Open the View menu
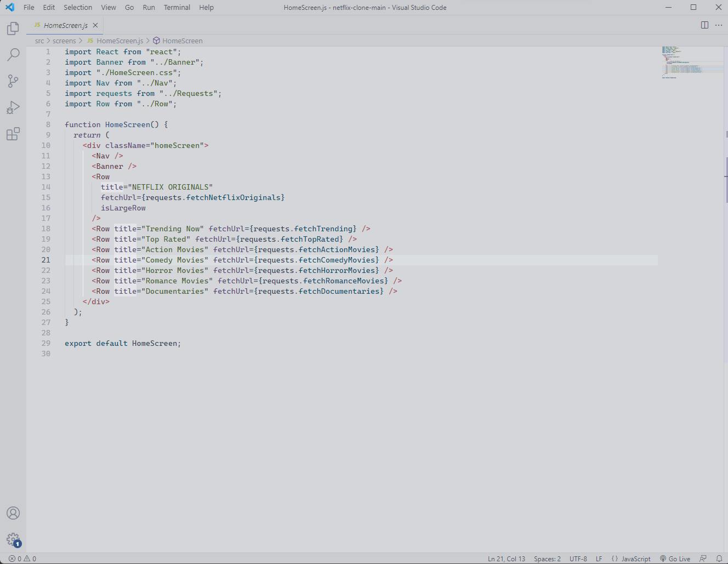This screenshot has width=728, height=564. pyautogui.click(x=109, y=7)
